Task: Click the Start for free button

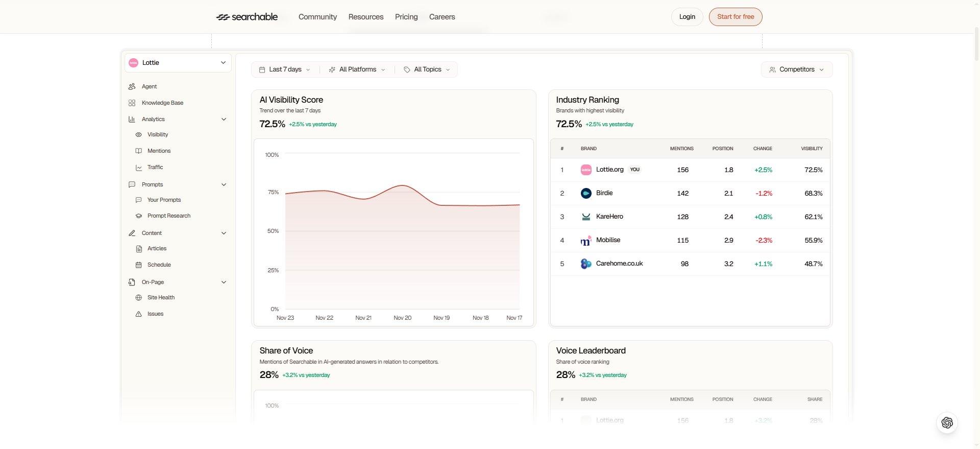Action: click(x=735, y=17)
